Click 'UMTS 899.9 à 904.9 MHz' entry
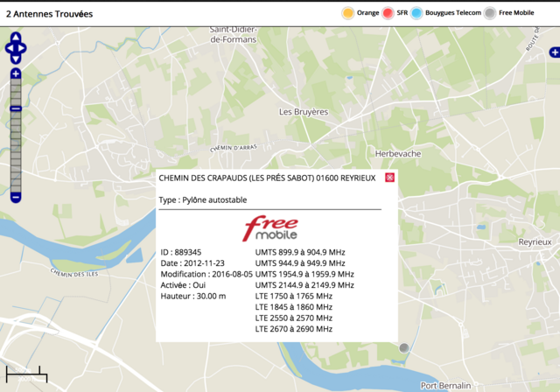The width and height of the screenshot is (560, 392). tap(300, 252)
